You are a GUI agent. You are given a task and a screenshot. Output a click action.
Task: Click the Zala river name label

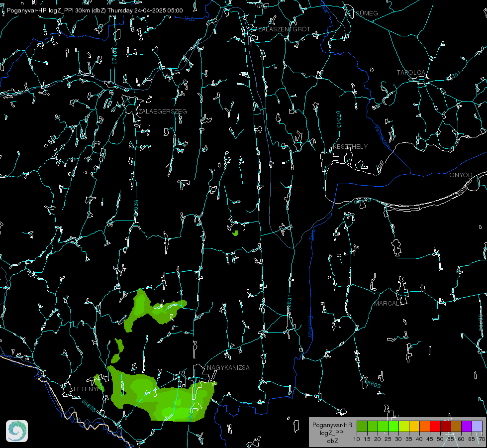312,234
